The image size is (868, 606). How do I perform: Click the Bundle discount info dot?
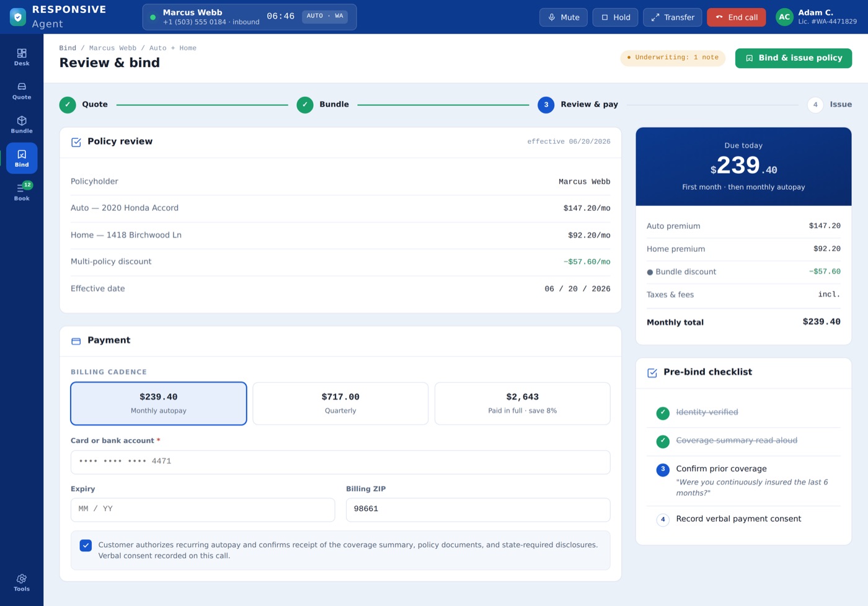click(650, 272)
